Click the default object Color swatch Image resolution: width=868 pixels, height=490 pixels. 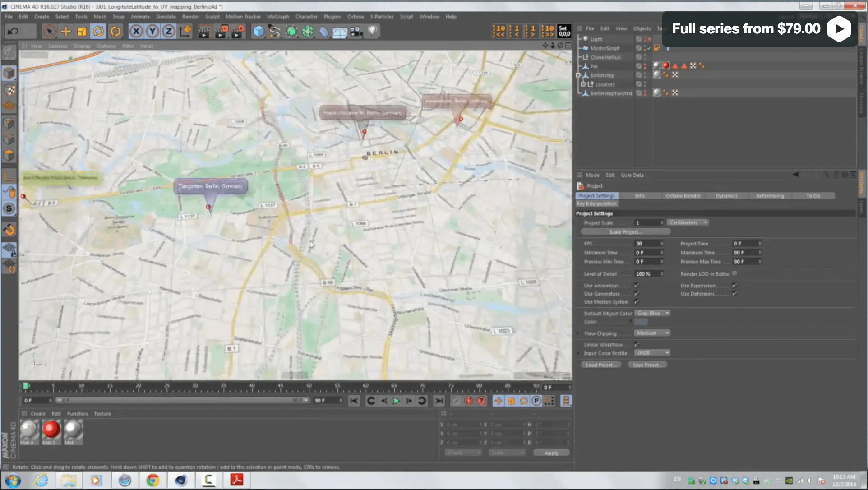641,322
